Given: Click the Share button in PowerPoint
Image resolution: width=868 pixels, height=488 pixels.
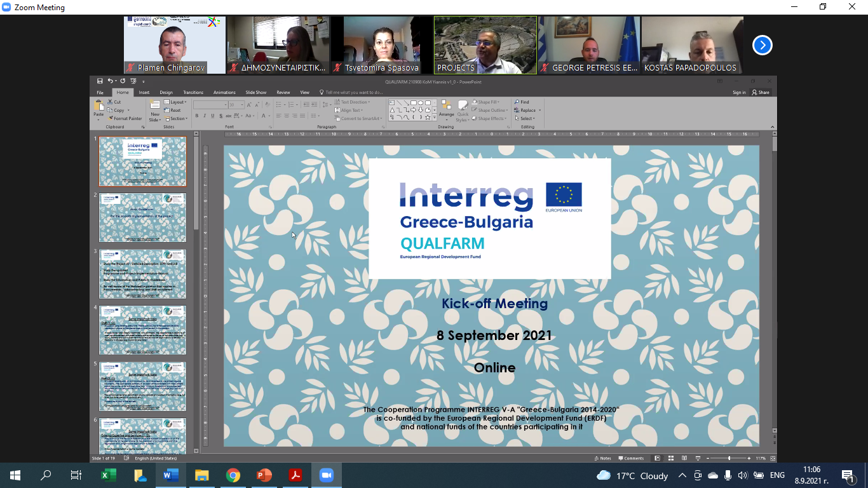Looking at the screenshot, I should (x=761, y=92).
